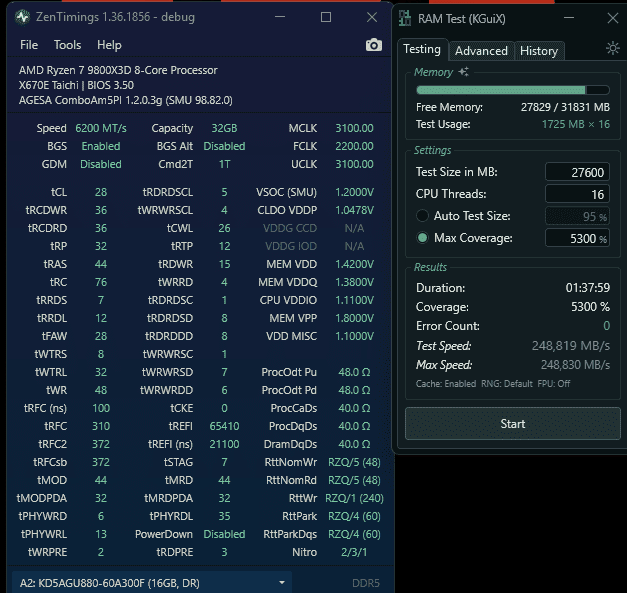Minimize the RAM Test window
Viewport: 627px width, 593px height.
(569, 18)
